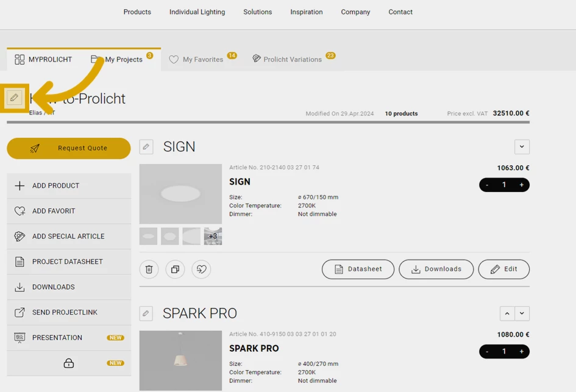Collapse SIGN section using down chevron

522,147
